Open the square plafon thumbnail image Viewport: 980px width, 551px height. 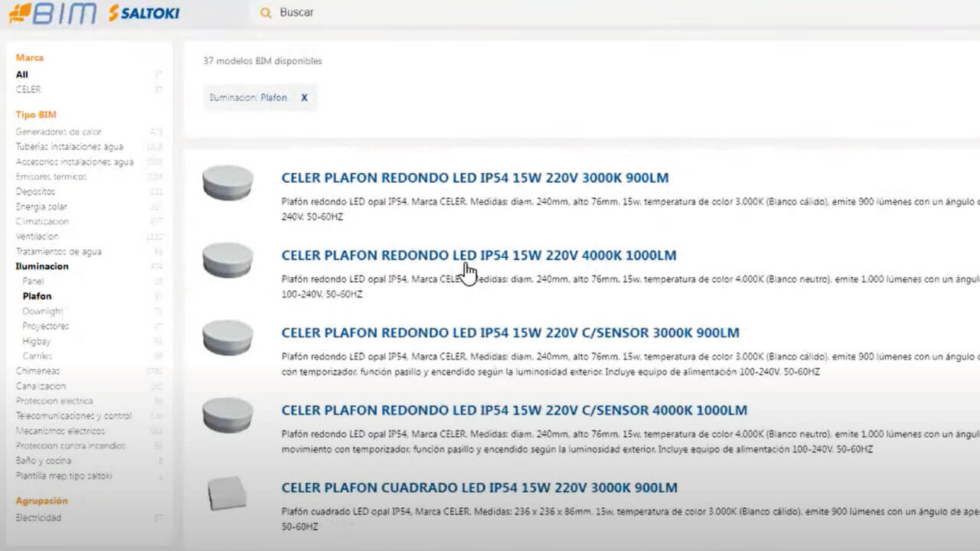point(227,493)
